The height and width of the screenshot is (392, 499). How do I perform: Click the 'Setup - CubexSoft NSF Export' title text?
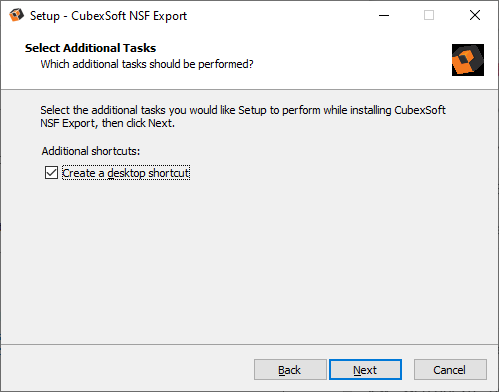pyautogui.click(x=108, y=16)
